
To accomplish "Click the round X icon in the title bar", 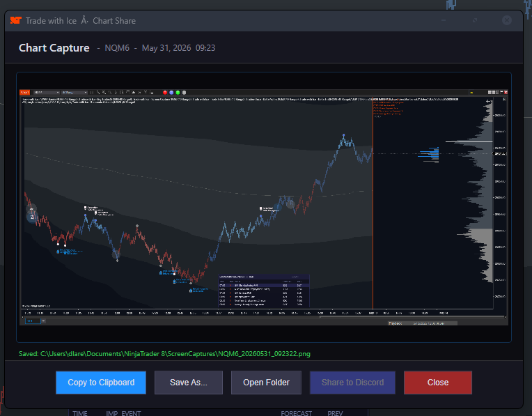I will point(506,20).
